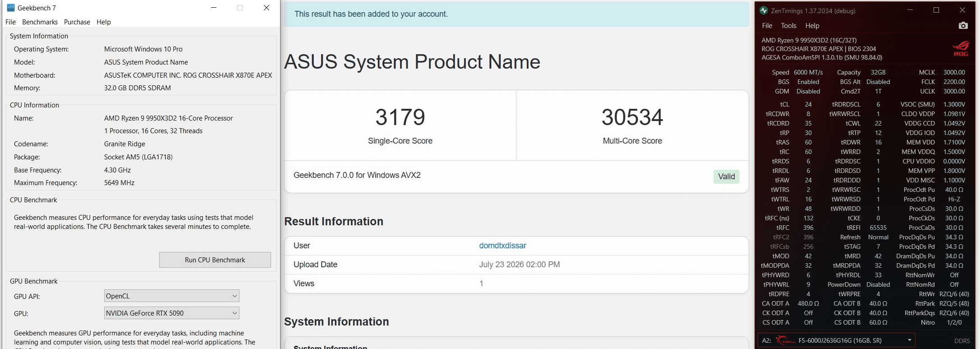The height and width of the screenshot is (349, 980).
Task: Click the Views row in Result Information
Action: pos(516,284)
